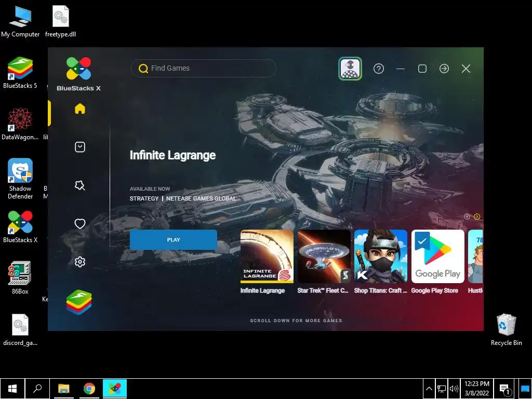Open the badge-shaped icon in the sidebar
This screenshot has height=399, width=532.
click(x=79, y=185)
